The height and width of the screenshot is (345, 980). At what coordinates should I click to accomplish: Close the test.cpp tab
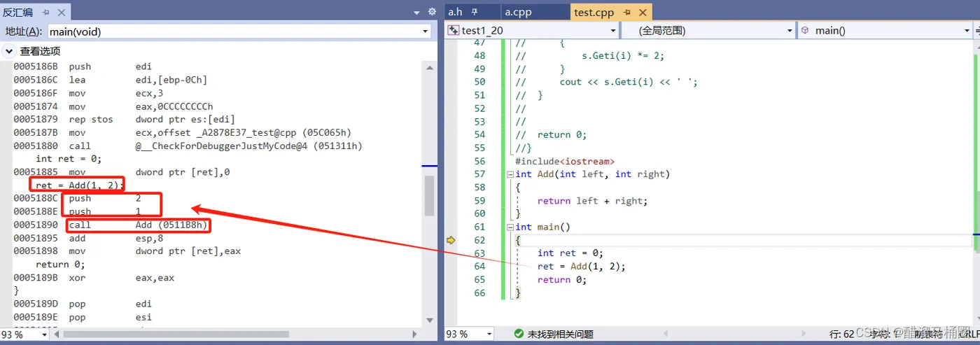tap(642, 12)
